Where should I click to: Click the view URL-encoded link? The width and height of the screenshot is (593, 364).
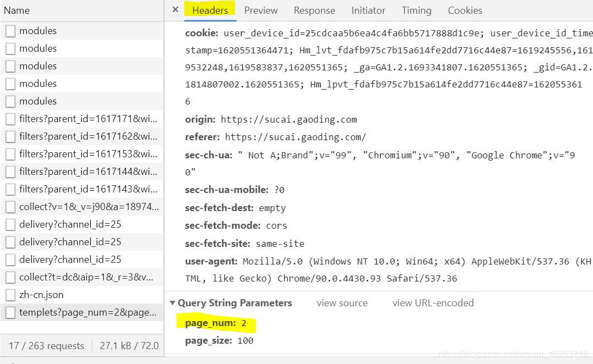[433, 303]
